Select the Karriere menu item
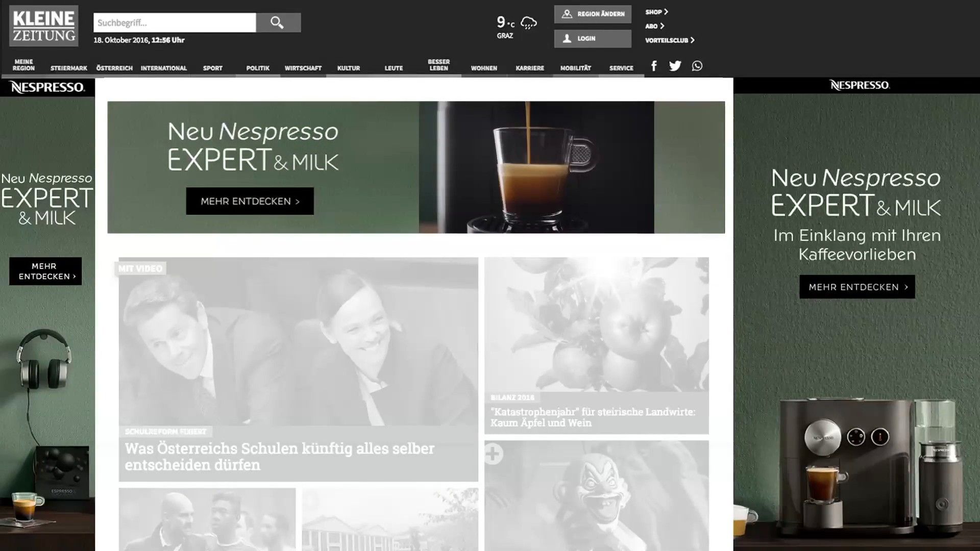The image size is (980, 551). point(530,68)
